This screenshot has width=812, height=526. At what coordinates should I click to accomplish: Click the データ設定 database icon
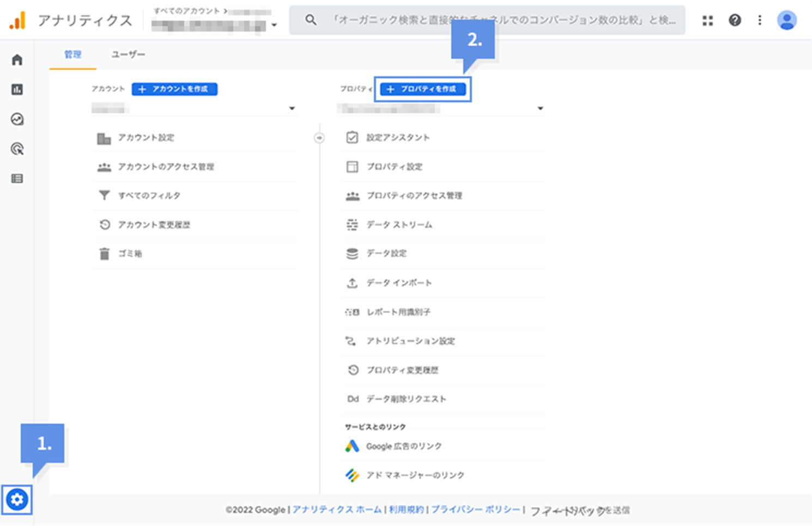352,253
